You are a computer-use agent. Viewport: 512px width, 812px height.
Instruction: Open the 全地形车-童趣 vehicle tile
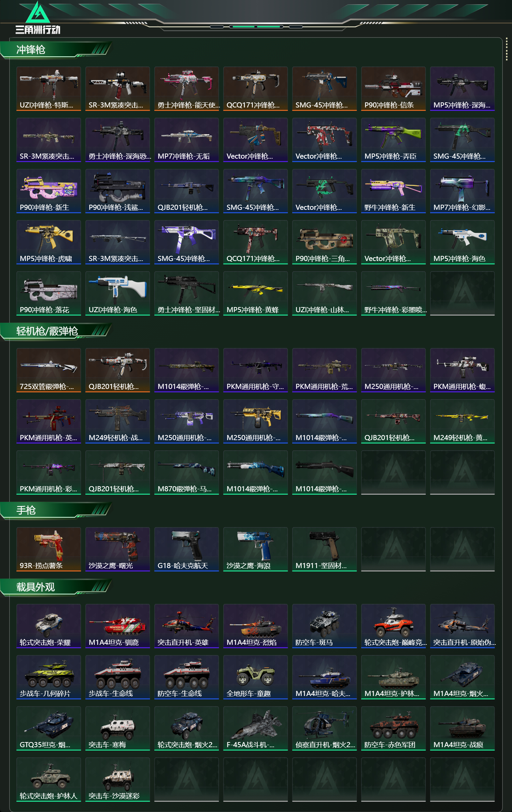point(255,677)
